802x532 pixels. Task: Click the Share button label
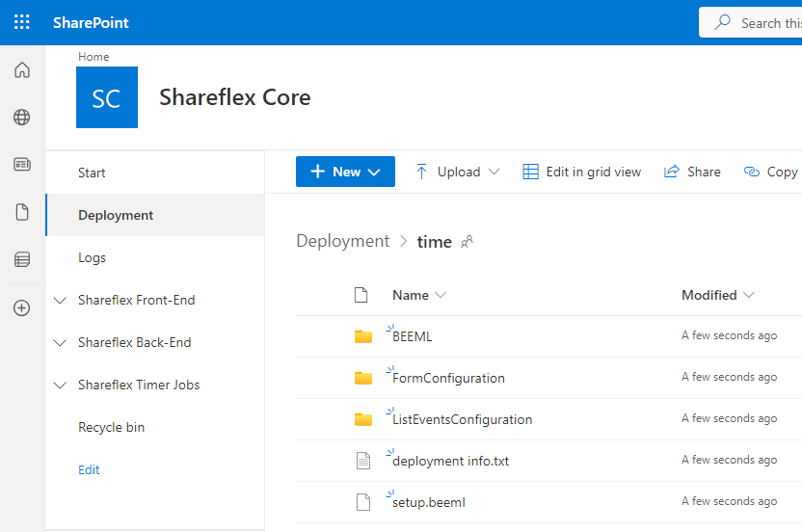point(704,172)
